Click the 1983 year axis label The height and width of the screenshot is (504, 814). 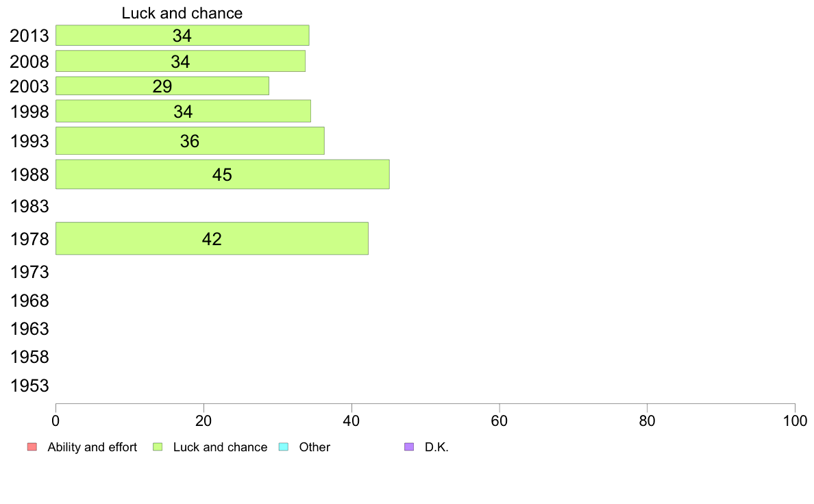tap(29, 207)
